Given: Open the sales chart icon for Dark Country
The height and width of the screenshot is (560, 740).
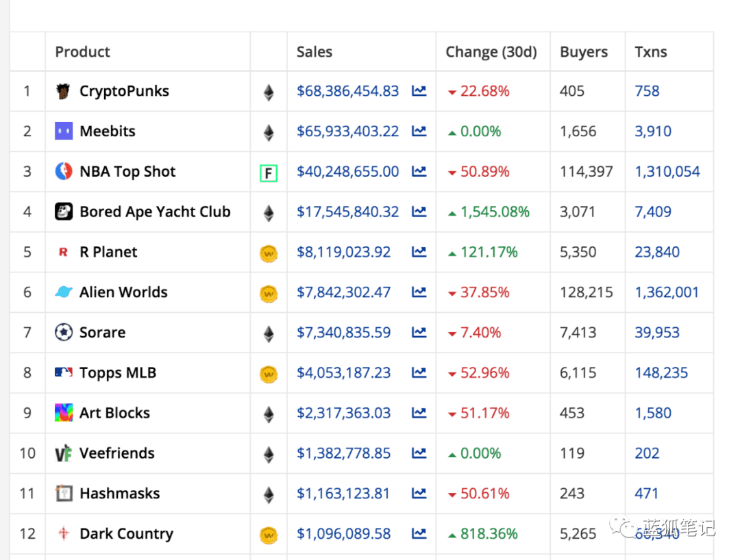Looking at the screenshot, I should 419,533.
